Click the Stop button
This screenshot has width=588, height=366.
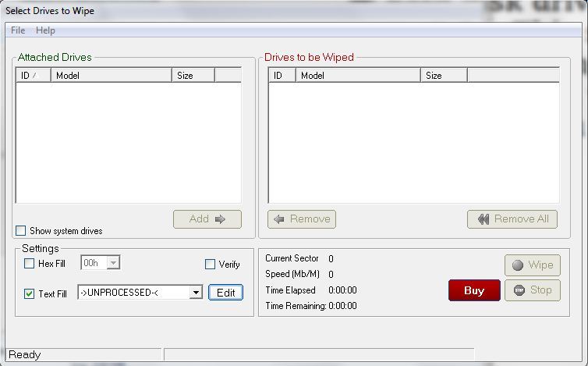(533, 290)
